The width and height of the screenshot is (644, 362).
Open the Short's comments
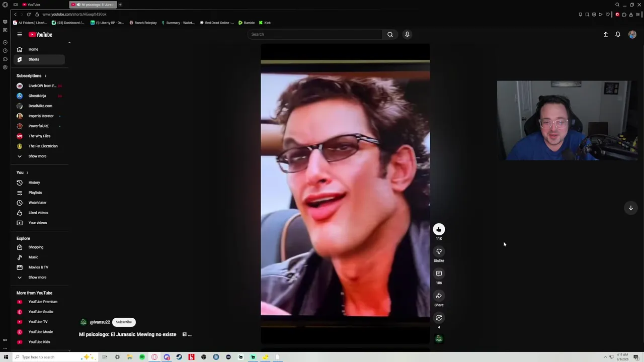439,274
